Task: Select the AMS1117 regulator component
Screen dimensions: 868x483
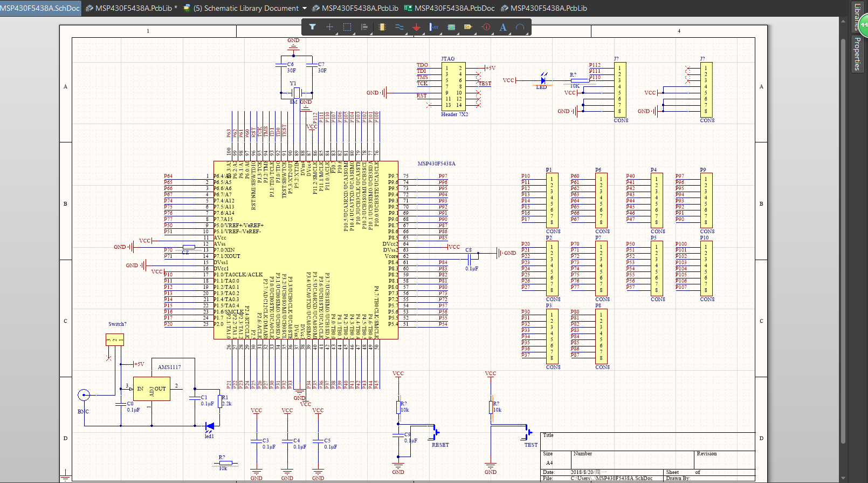Action: 151,389
